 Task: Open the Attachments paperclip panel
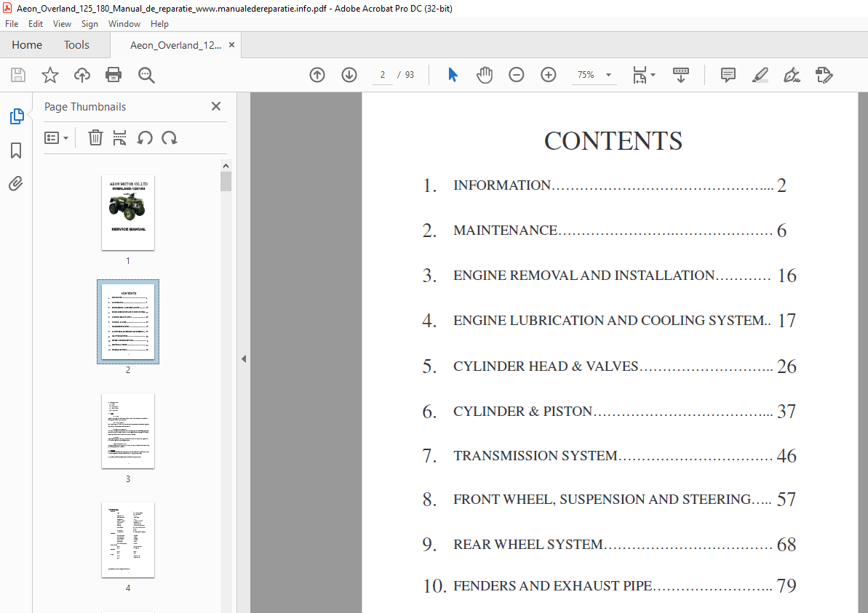pyautogui.click(x=16, y=183)
